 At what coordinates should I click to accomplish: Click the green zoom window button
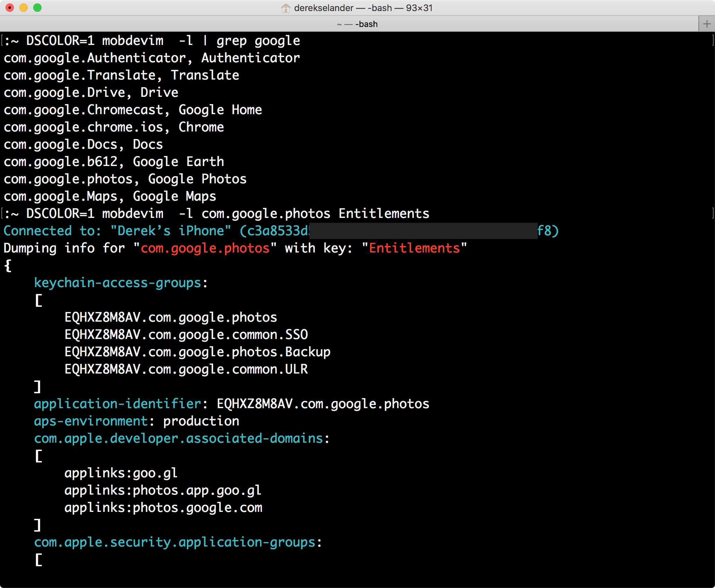(x=37, y=8)
